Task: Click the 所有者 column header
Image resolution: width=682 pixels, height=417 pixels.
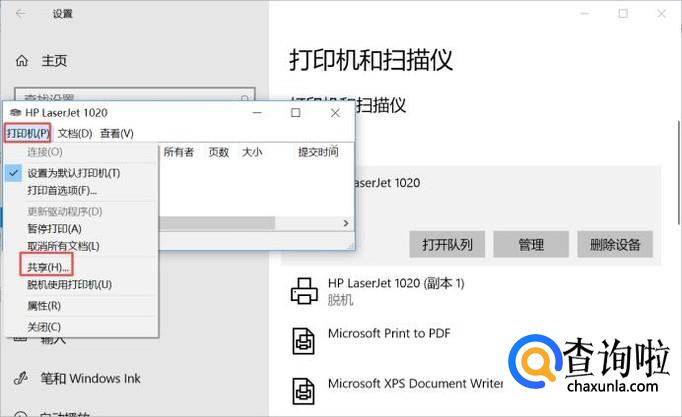Action: point(179,152)
